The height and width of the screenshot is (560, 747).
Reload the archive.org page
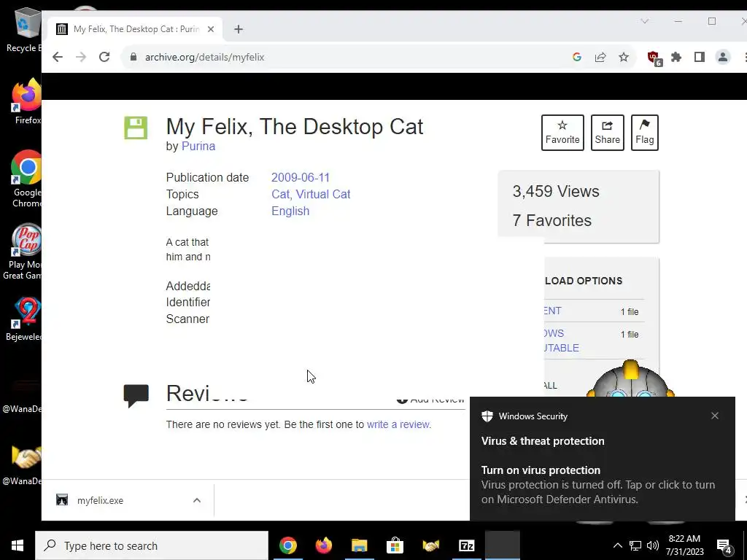pyautogui.click(x=104, y=57)
